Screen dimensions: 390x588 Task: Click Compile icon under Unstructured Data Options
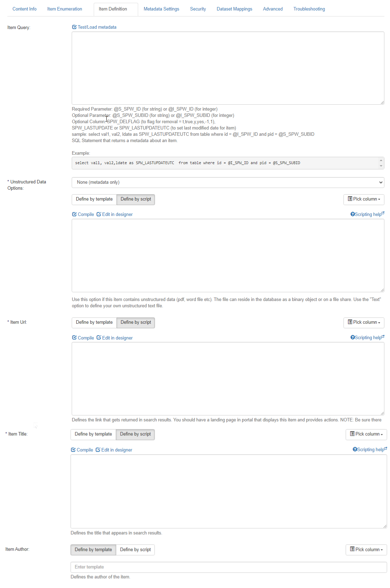click(74, 214)
